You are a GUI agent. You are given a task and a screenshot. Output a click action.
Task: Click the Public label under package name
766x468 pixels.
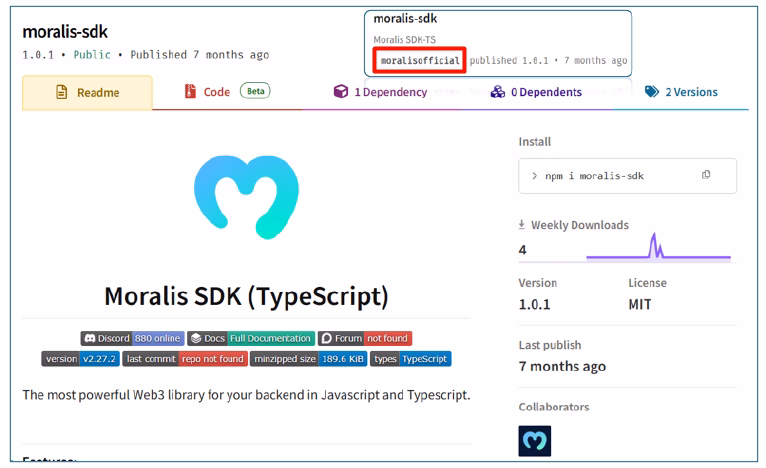click(x=92, y=55)
